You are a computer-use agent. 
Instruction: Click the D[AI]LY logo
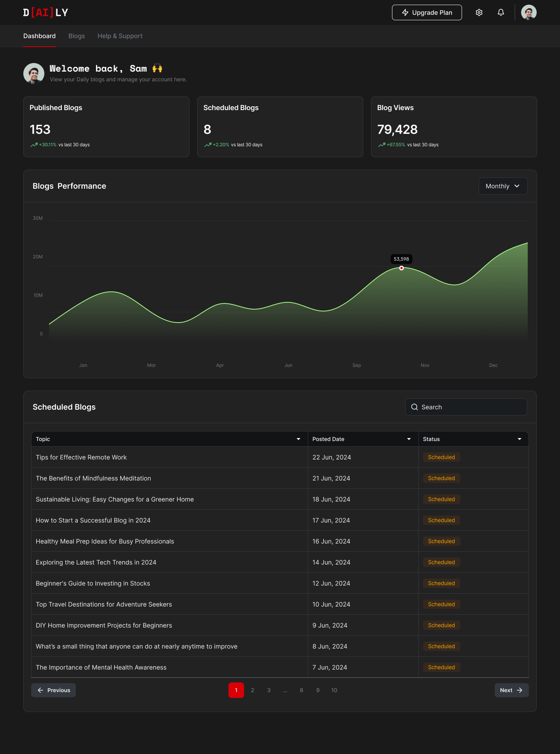point(45,12)
